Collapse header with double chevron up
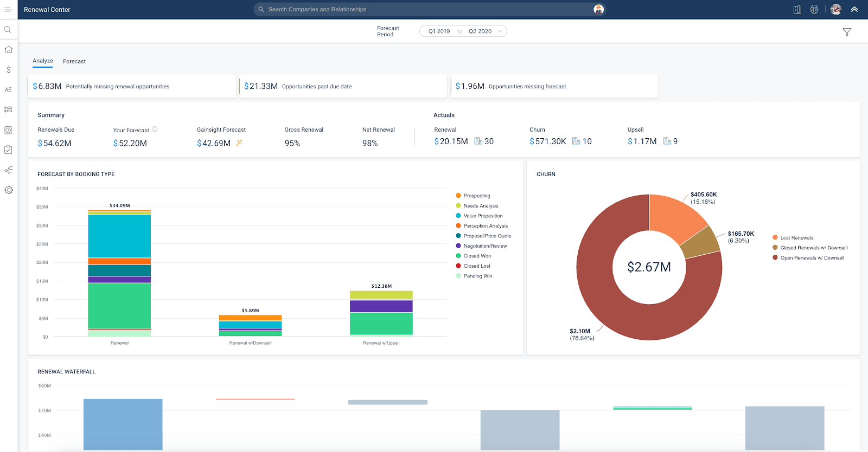 coord(854,10)
